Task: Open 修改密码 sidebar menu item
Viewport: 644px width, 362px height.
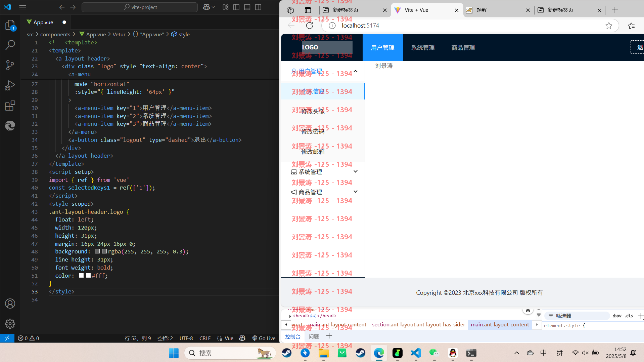Action: [x=323, y=131]
